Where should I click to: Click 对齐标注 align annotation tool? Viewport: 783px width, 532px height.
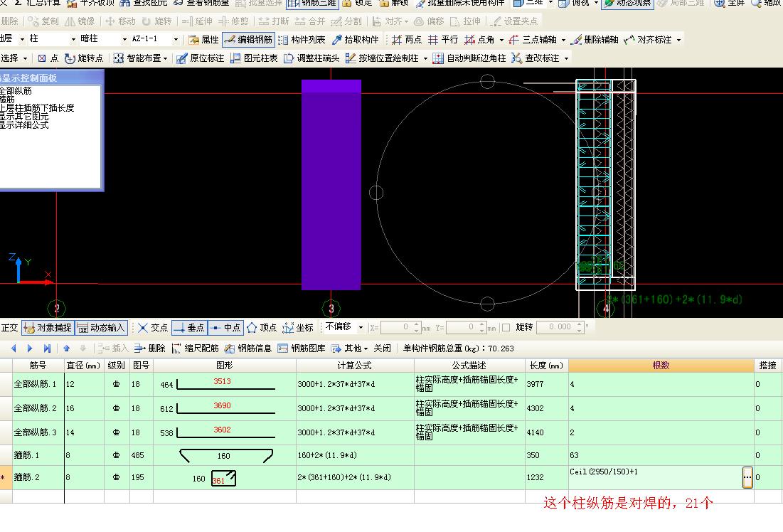(648, 39)
